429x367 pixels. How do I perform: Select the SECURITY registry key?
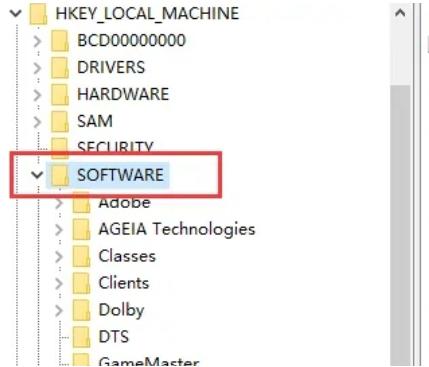pyautogui.click(x=115, y=146)
